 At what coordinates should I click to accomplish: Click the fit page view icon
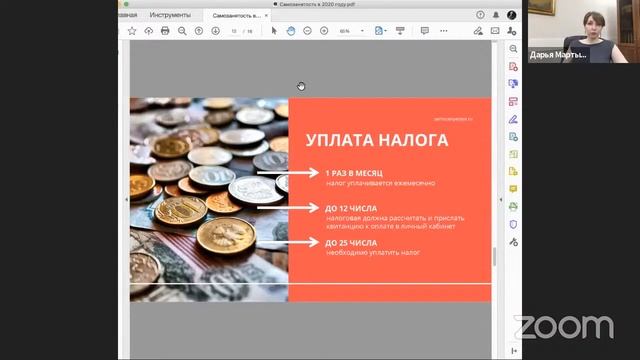click(x=379, y=31)
